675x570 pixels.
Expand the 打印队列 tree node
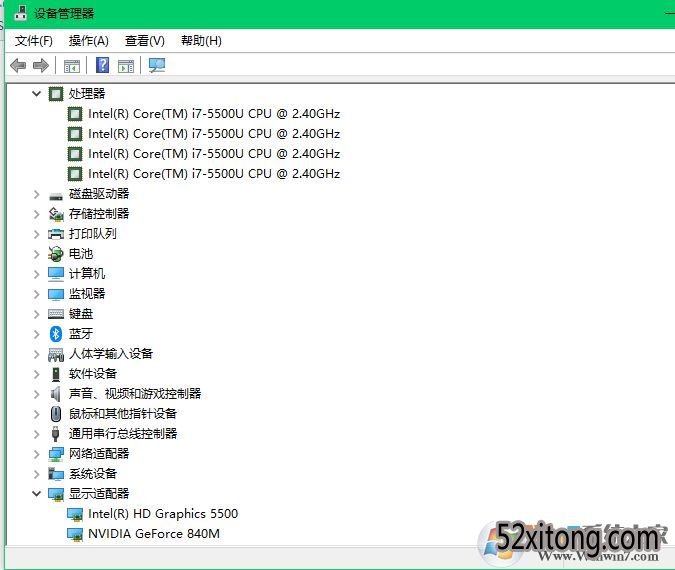pyautogui.click(x=37, y=234)
